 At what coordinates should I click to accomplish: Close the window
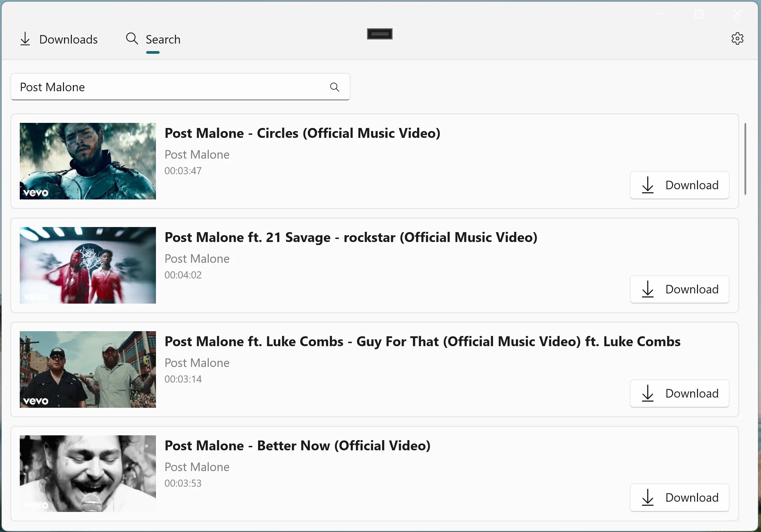pos(737,14)
